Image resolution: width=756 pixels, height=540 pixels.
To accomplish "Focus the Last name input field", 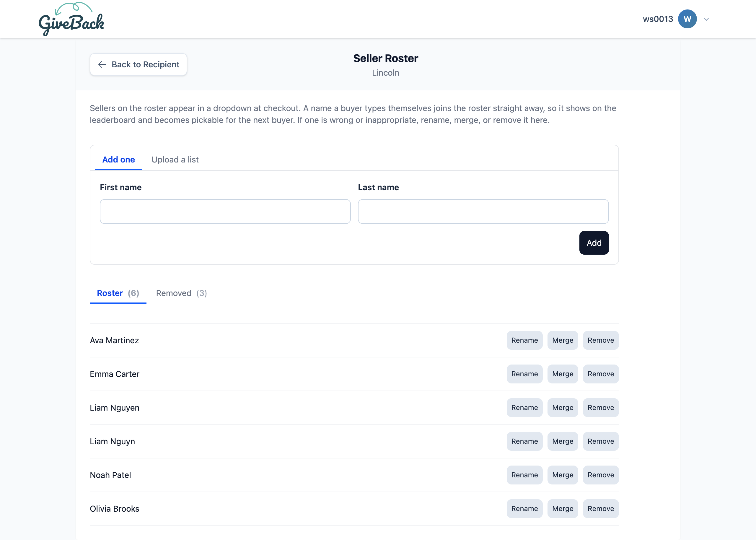I will pos(483,212).
